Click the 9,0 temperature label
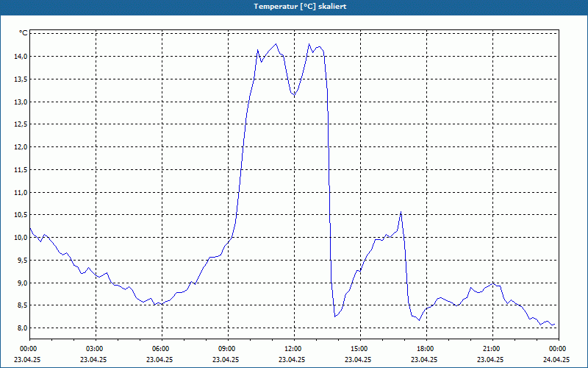This screenshot has height=368, width=588. [22, 283]
